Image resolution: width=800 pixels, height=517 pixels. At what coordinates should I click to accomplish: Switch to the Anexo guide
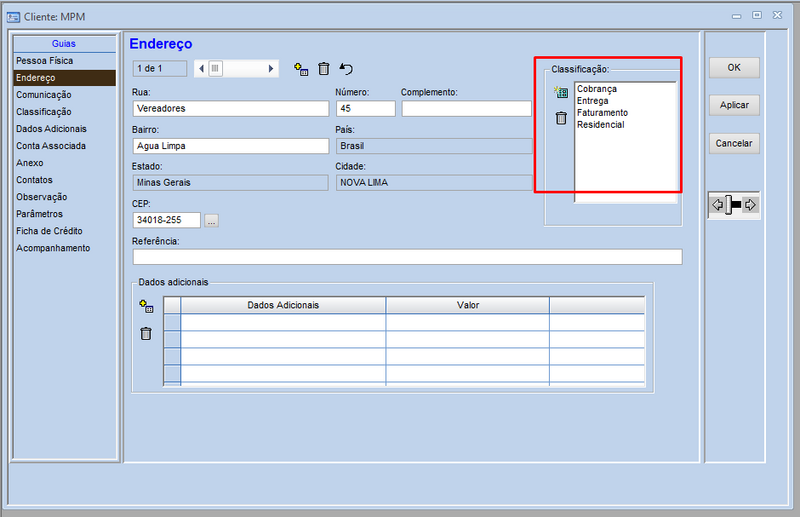pyautogui.click(x=65, y=163)
